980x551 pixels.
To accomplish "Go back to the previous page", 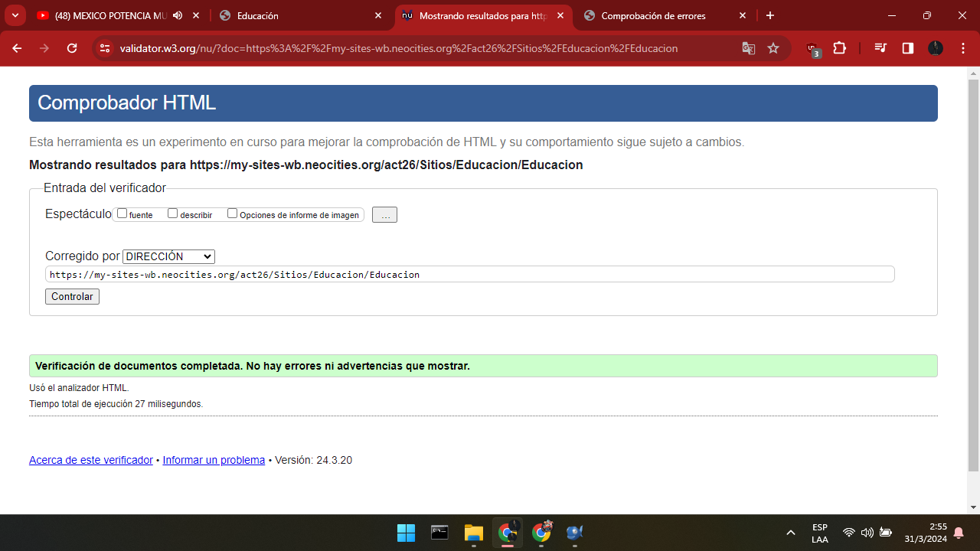I will coord(17,48).
